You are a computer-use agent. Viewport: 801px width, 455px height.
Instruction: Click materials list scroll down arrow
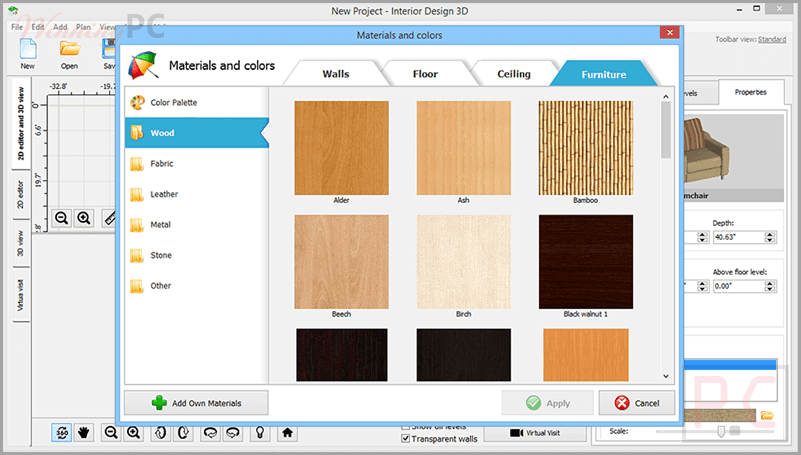pyautogui.click(x=666, y=376)
